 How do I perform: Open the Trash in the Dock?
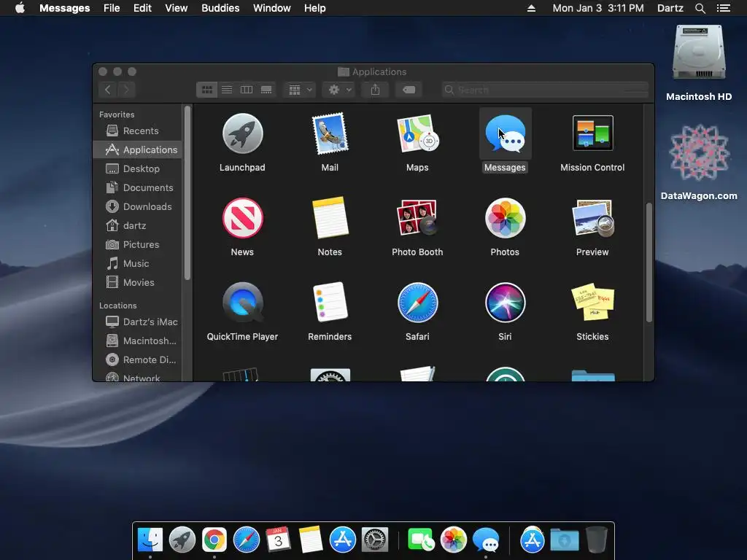597,540
